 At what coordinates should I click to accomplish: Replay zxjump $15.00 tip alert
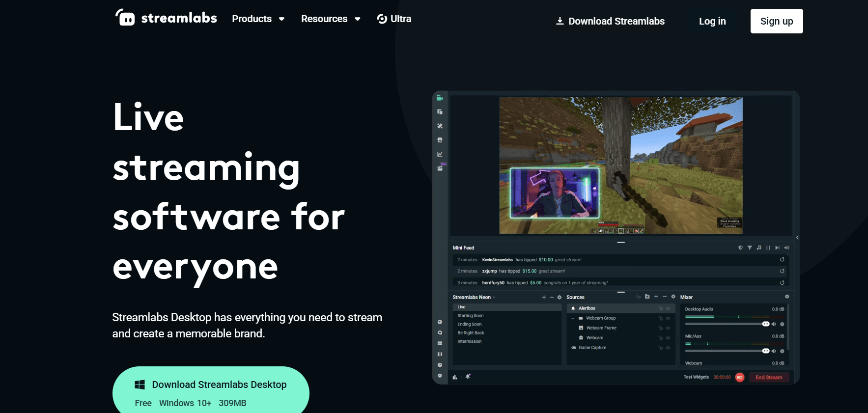(x=782, y=271)
